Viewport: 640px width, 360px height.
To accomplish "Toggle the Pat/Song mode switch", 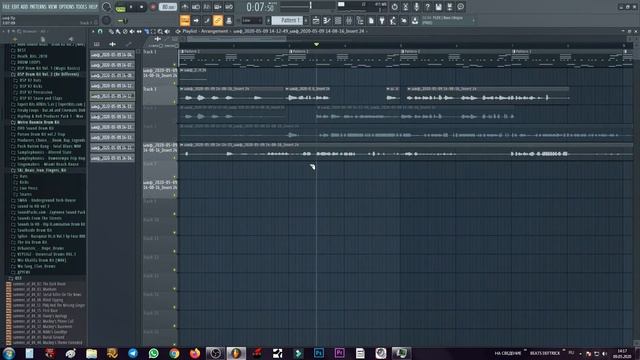I will (x=120, y=7).
